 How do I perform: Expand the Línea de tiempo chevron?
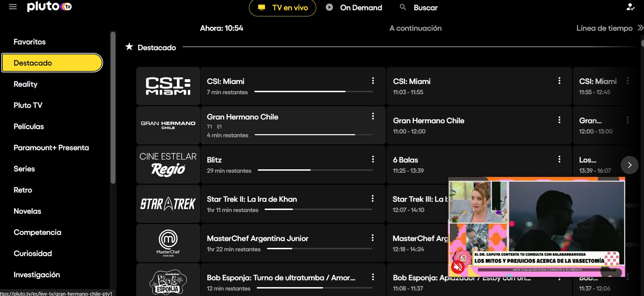pos(640,28)
